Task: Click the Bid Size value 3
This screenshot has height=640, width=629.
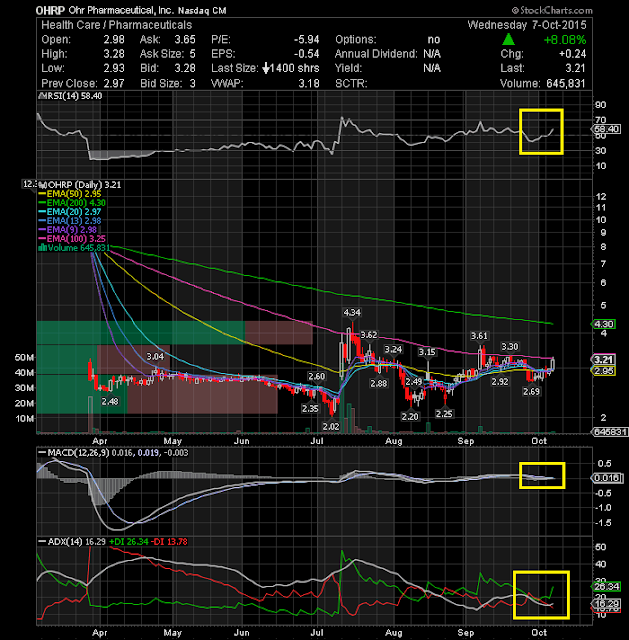Action: (192, 83)
